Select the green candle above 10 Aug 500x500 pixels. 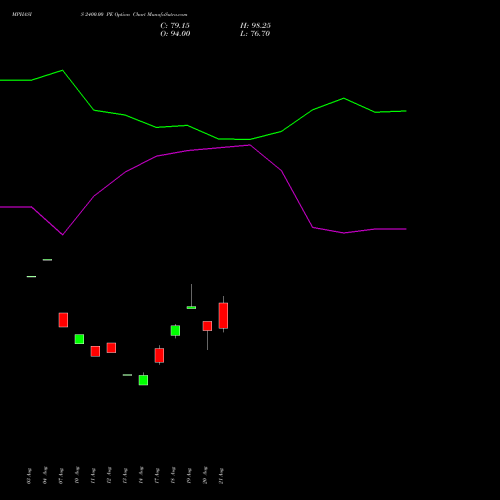[79, 339]
